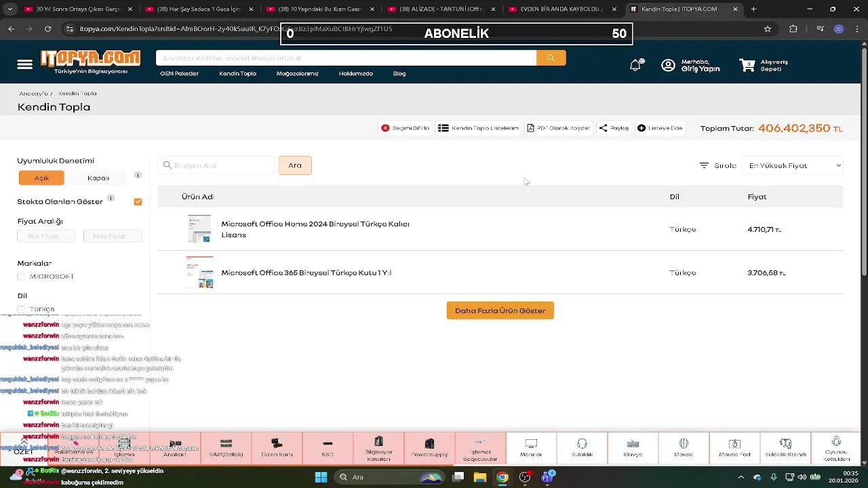Viewport: 868px width, 488px height.
Task: Click the orange search magnifier button
Action: pos(551,58)
